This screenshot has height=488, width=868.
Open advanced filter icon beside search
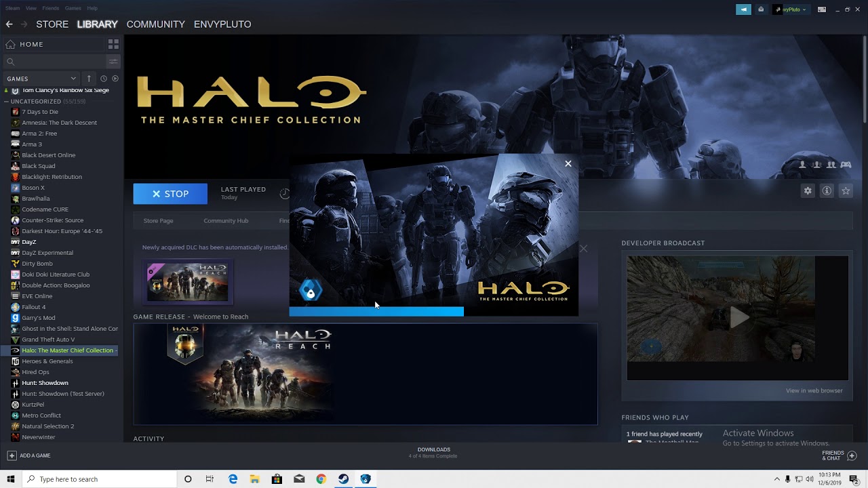click(113, 62)
